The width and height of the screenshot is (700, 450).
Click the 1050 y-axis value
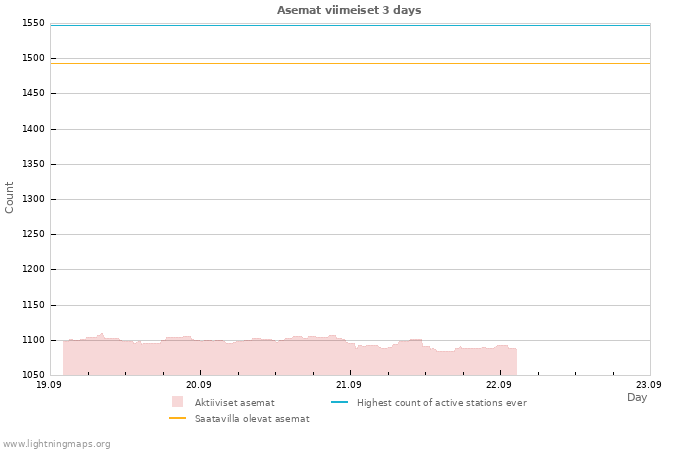tap(33, 375)
